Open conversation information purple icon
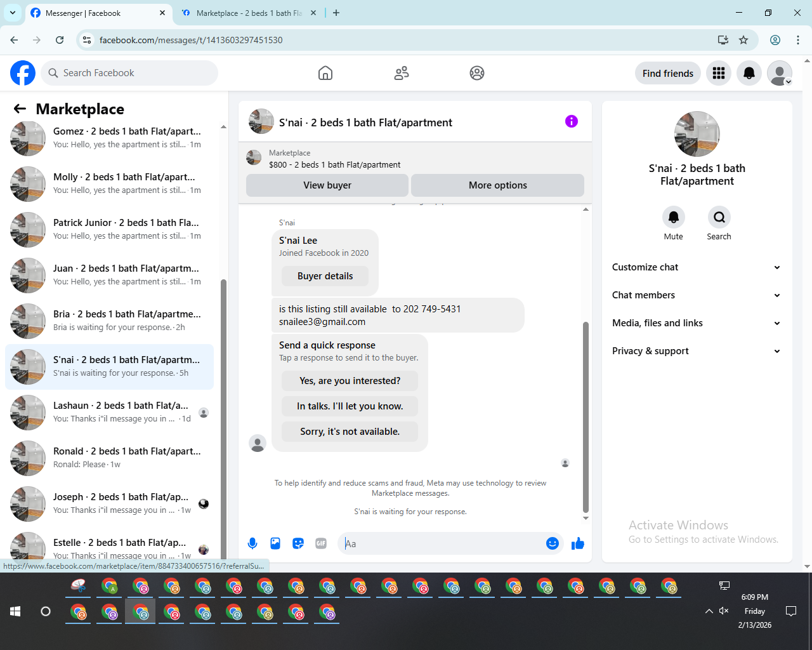Viewport: 812px width, 650px height. pos(572,121)
